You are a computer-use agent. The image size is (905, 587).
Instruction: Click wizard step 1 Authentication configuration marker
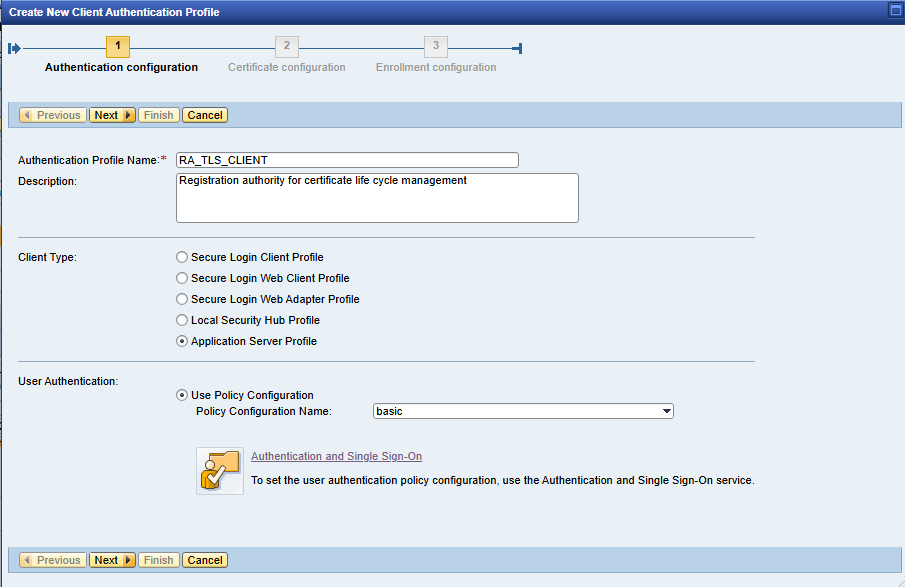tap(118, 46)
